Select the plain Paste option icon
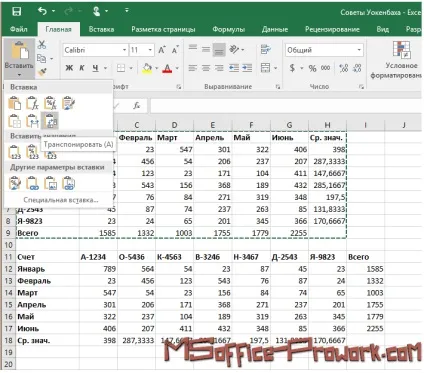 point(15,103)
